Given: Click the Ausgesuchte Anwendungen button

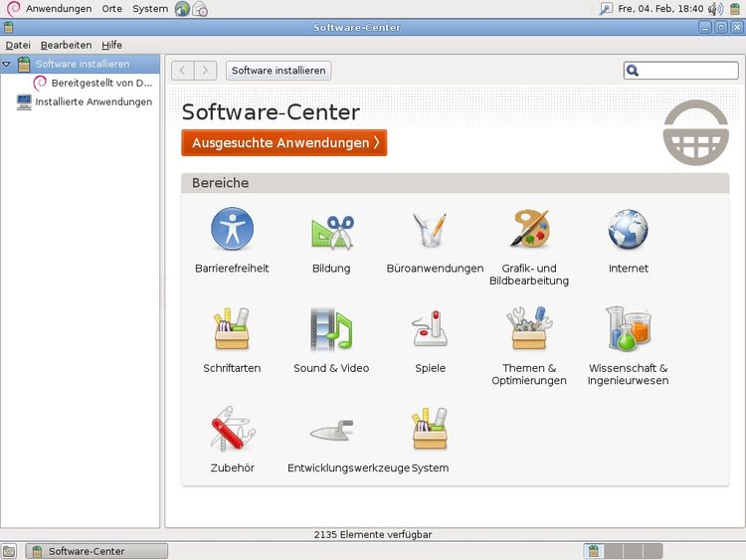Looking at the screenshot, I should coord(283,143).
